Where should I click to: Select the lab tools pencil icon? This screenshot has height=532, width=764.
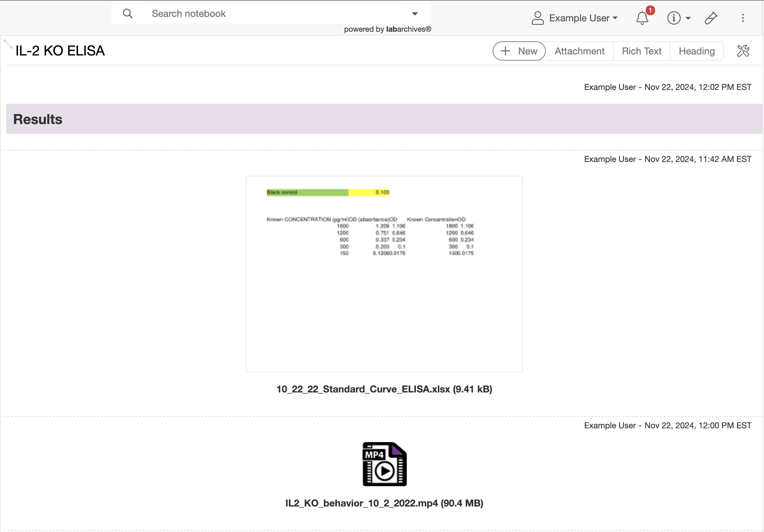pyautogui.click(x=711, y=18)
